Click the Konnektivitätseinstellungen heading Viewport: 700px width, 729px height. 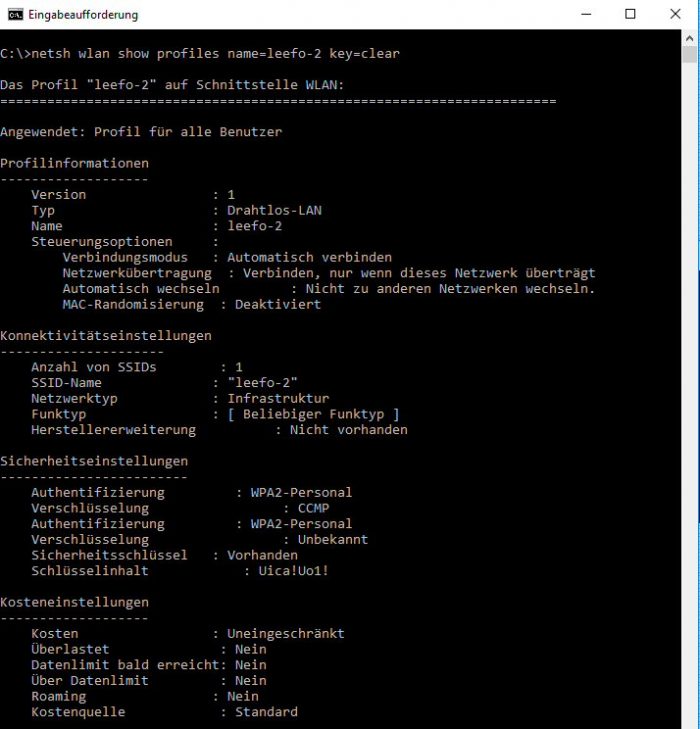[x=106, y=336]
